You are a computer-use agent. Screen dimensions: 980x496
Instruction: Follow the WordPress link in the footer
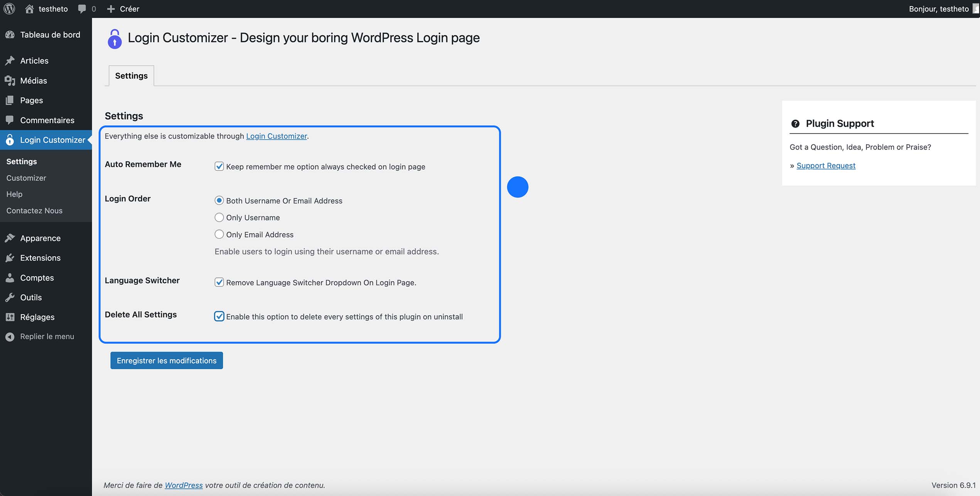[x=184, y=485]
